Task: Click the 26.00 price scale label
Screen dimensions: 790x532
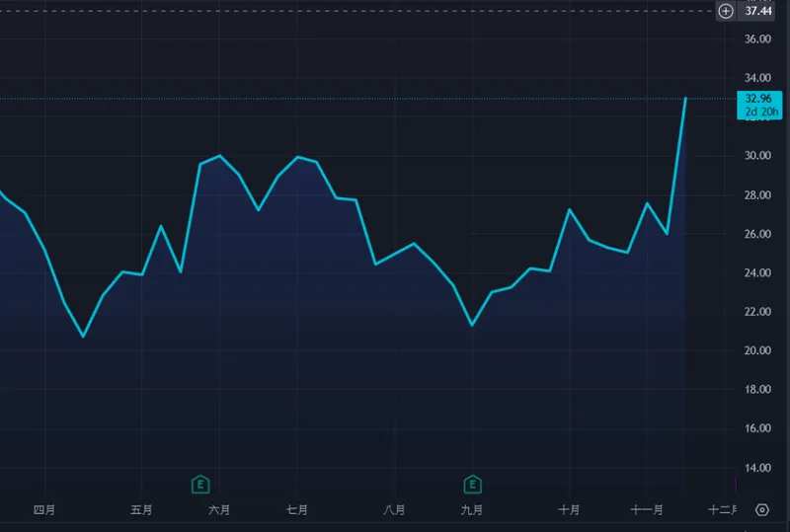Action: tap(757, 234)
